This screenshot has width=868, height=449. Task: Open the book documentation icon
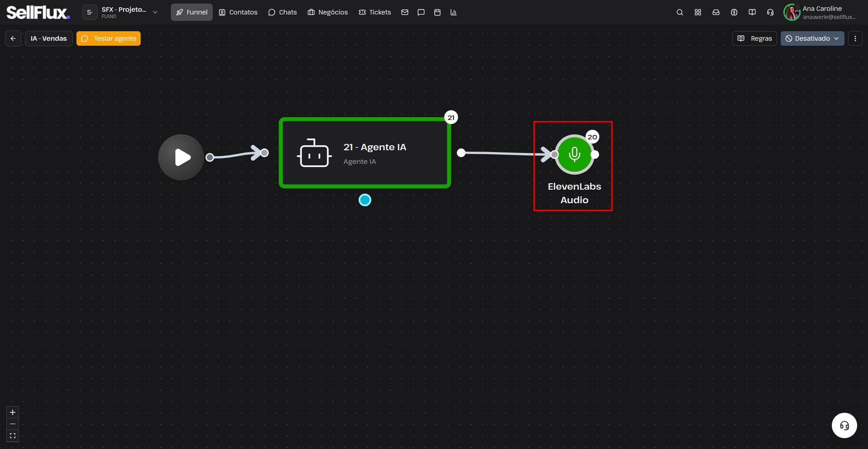tap(752, 12)
